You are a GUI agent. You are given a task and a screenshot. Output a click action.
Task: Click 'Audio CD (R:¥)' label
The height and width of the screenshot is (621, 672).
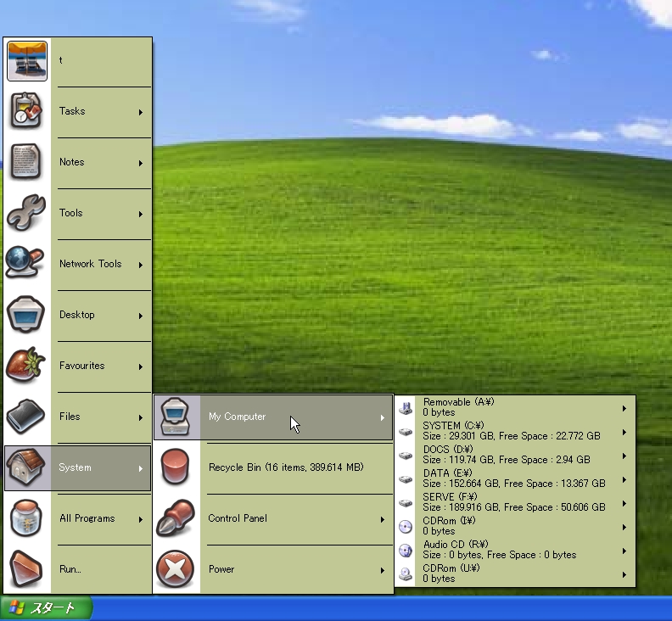[x=456, y=545]
